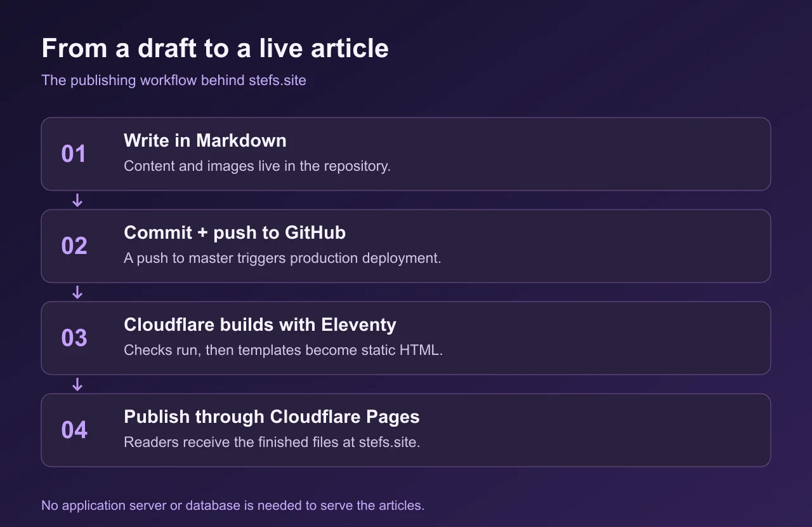
Task: Select the step number "04"
Action: [x=74, y=430]
